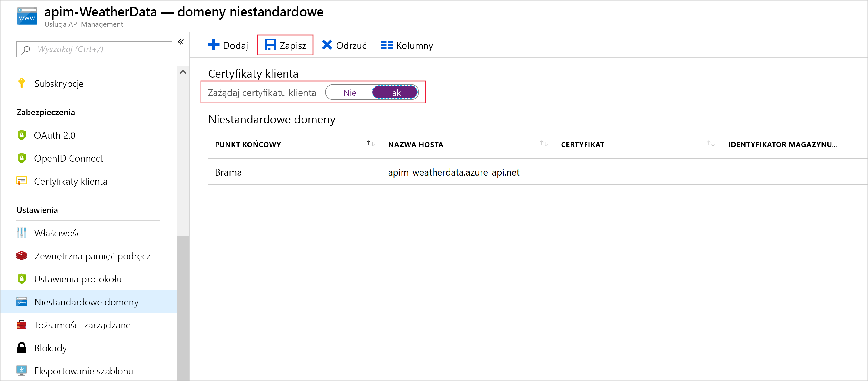The height and width of the screenshot is (381, 868).
Task: Open Subskrypcje in sidebar
Action: (x=59, y=84)
